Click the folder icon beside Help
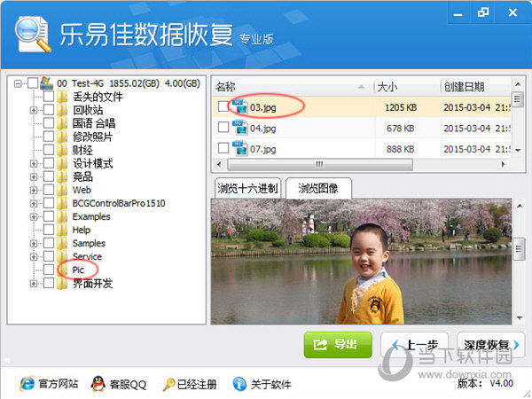532x399 pixels. tap(62, 230)
